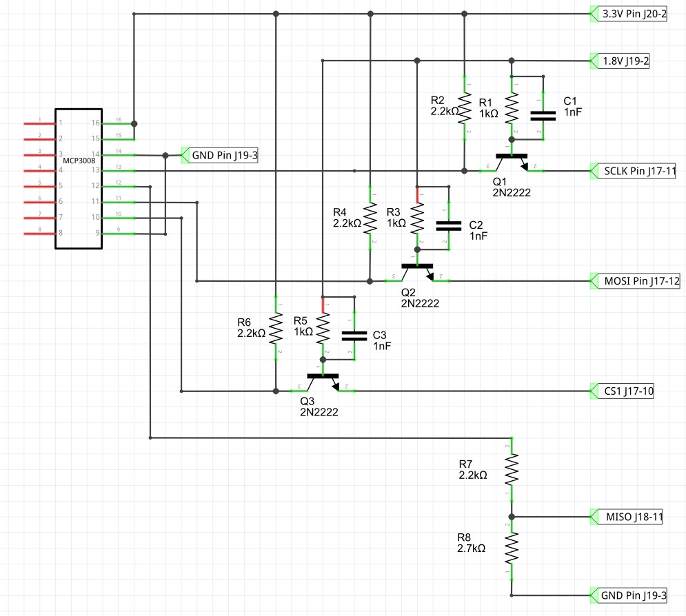Select capacitor C1 1nF symbol
The image size is (686, 616).
pos(543,116)
